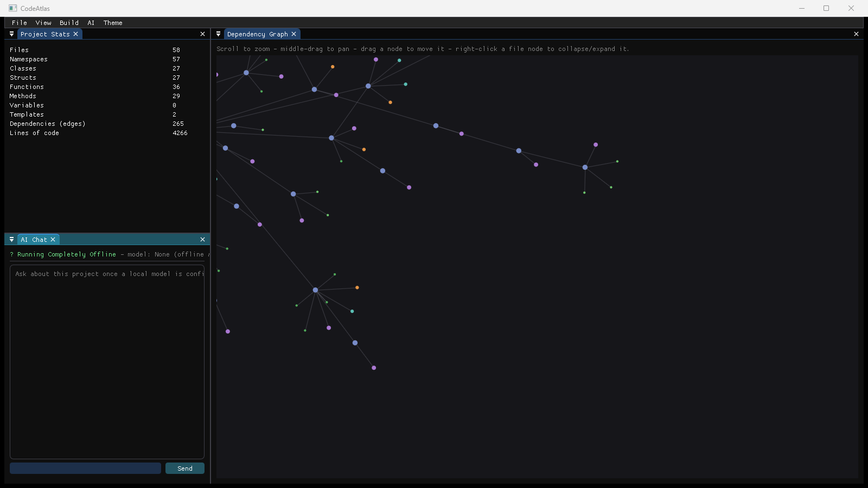Viewport: 868px width, 488px height.
Task: Close the Dependency Graph tab with its X
Action: (294, 34)
